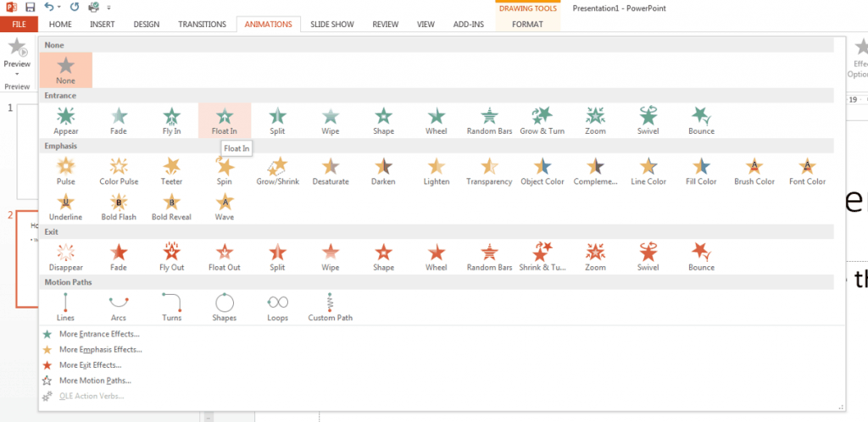Choose the Line Color emphasis effect

tap(648, 171)
